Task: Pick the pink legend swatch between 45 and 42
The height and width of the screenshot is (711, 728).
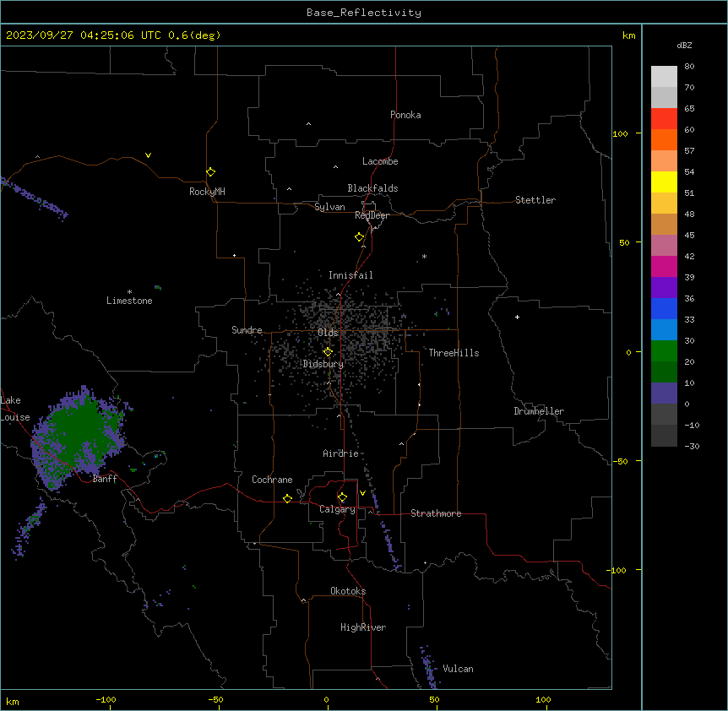Action: click(x=664, y=246)
